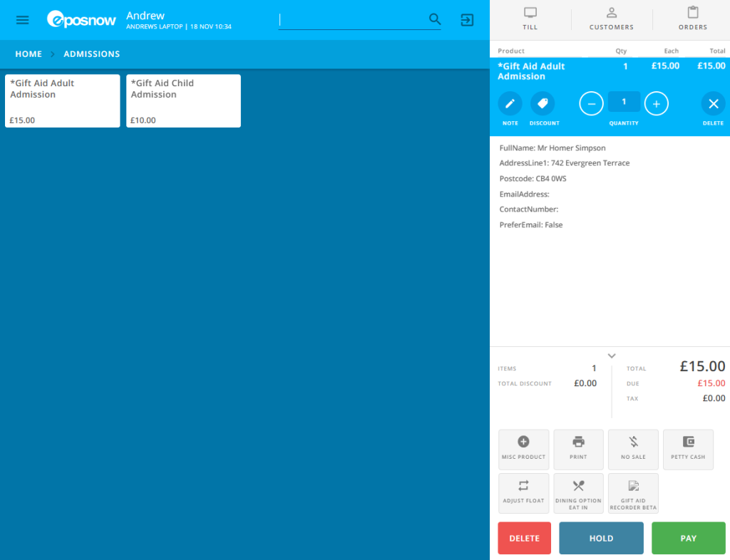This screenshot has height=560, width=730.
Task: Click the No Sale button
Action: point(633,450)
